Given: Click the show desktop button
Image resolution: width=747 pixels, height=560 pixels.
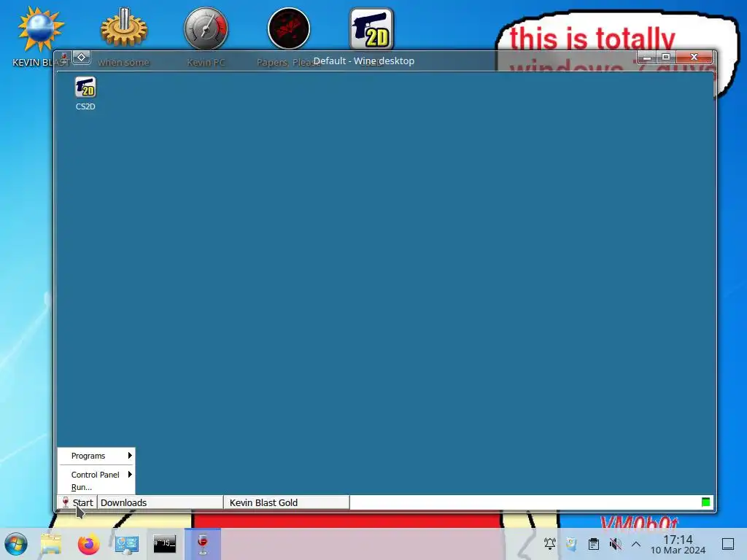Looking at the screenshot, I should [728, 543].
